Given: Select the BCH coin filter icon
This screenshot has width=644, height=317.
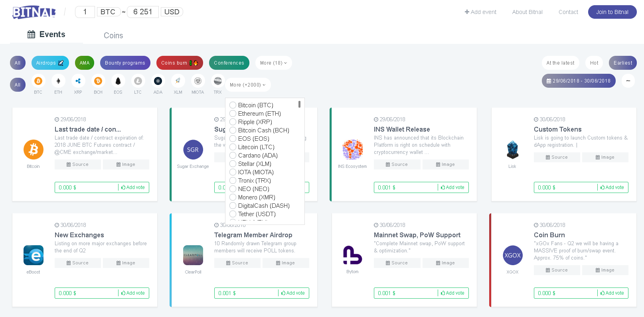Looking at the screenshot, I should (x=98, y=81).
